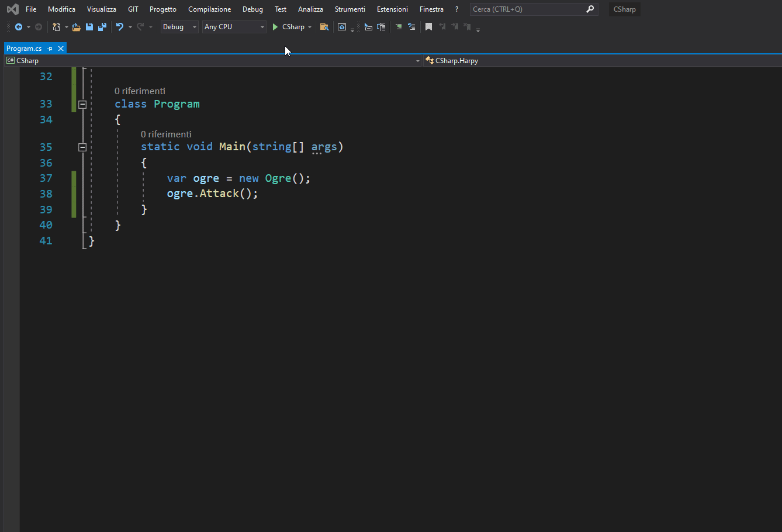Click the New Project toolbar icon
Image resolution: width=782 pixels, height=532 pixels.
click(57, 27)
